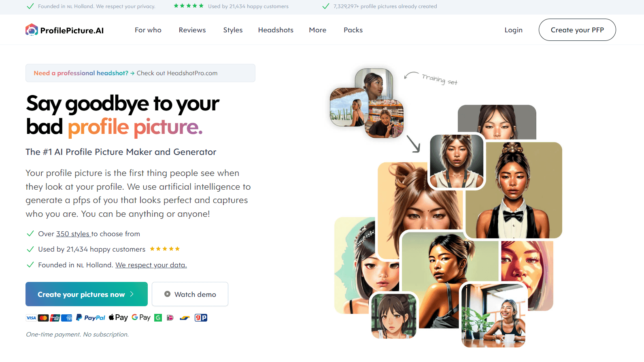The height and width of the screenshot is (362, 644).
Task: Click the checkmark beside Over 350 styles
Action: click(x=30, y=234)
